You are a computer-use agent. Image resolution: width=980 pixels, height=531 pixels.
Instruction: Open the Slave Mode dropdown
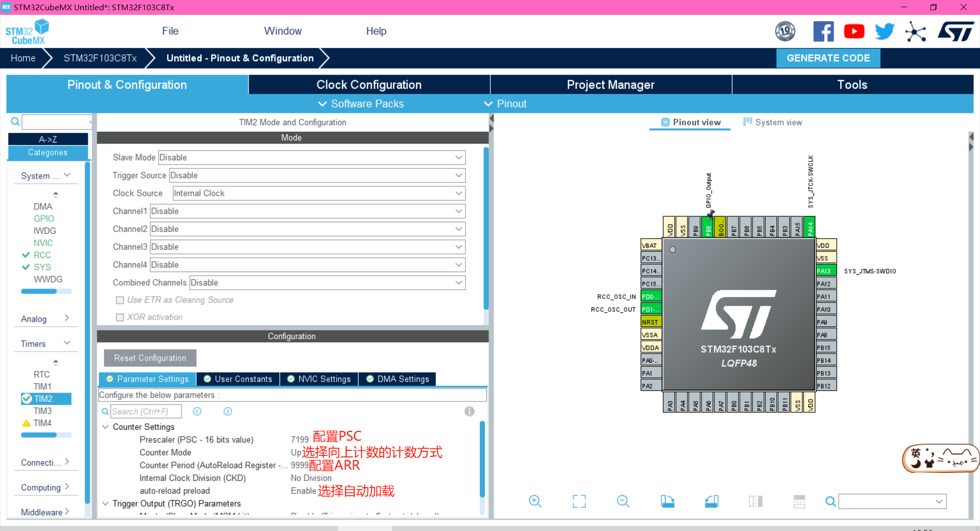click(x=312, y=158)
